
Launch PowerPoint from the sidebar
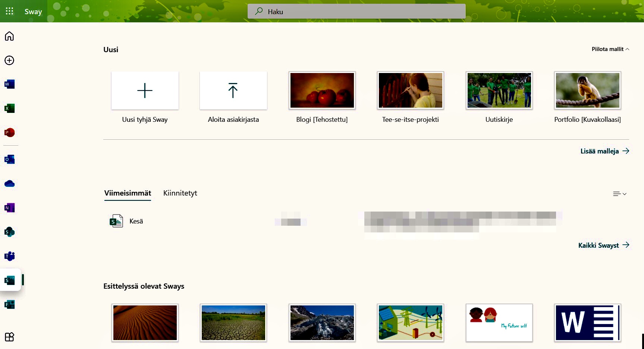tap(9, 133)
